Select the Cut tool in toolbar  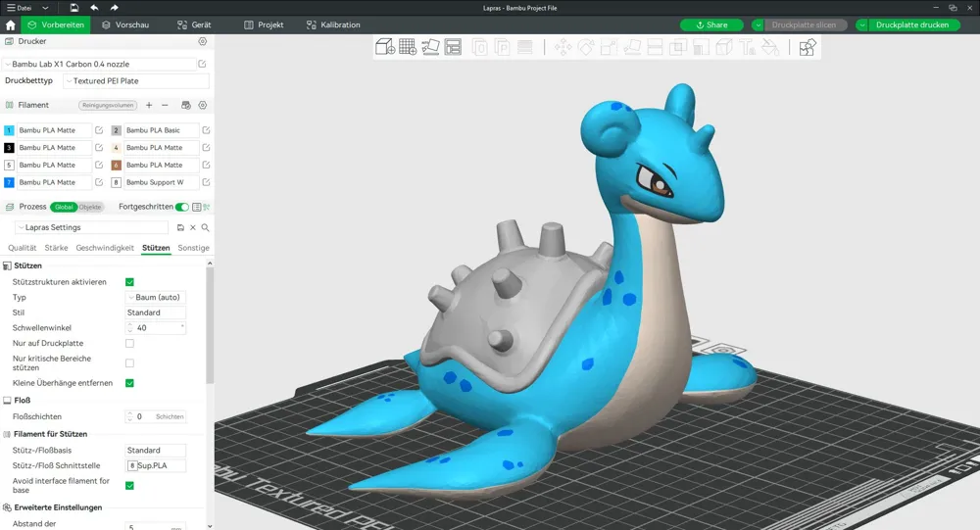(x=655, y=47)
